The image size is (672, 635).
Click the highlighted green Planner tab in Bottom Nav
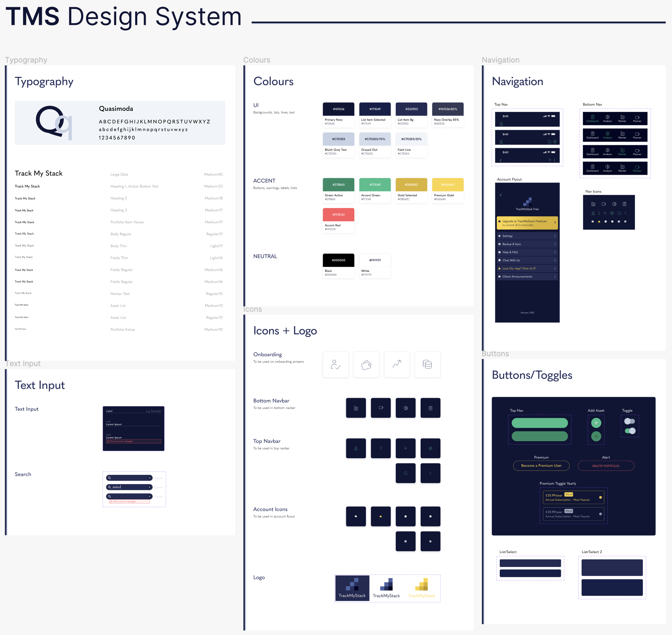637,168
